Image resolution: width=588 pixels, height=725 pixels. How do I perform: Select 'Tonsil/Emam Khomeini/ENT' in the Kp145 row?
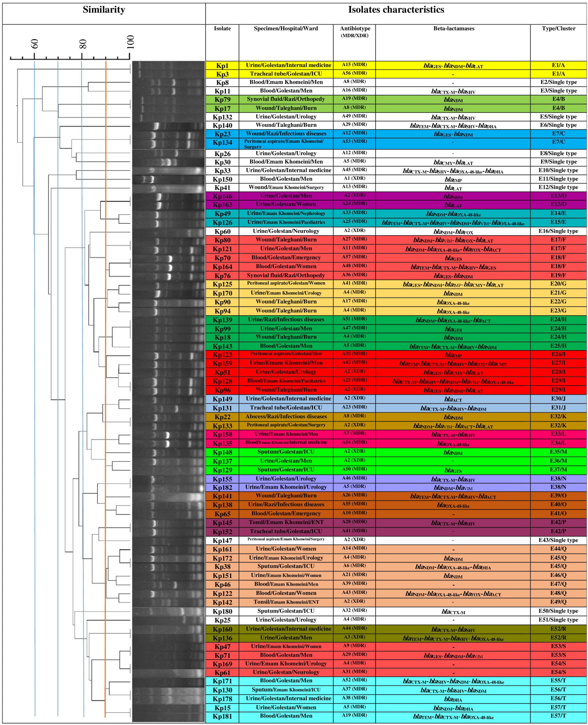(286, 522)
